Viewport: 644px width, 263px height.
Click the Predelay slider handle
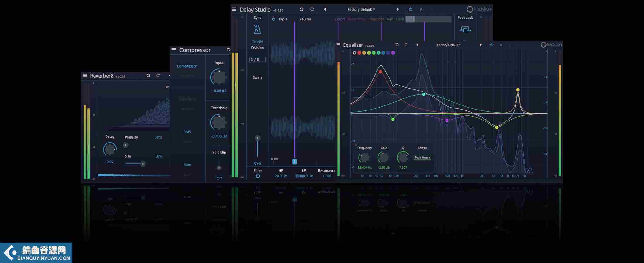(126, 145)
